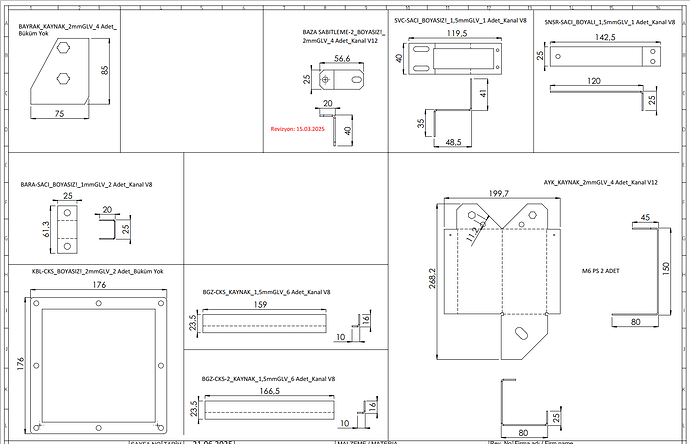The image size is (690, 444).
Task: Select the SVC-SACI slotted plate top view
Action: (455, 59)
